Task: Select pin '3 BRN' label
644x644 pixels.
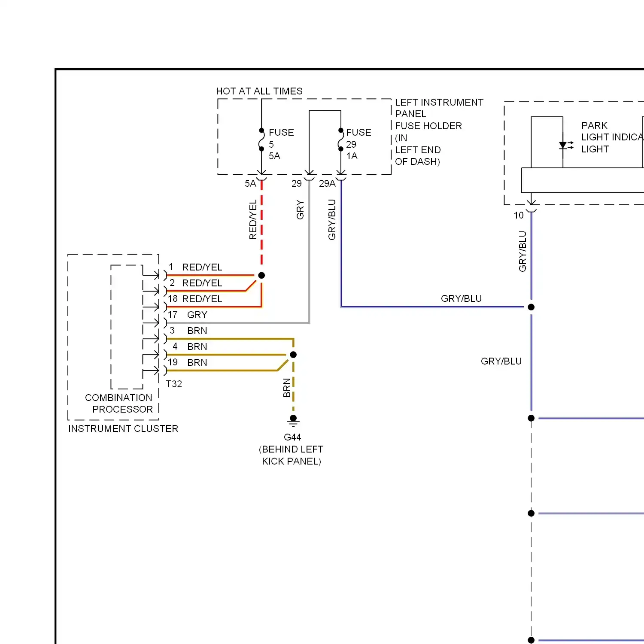Action: tap(188, 331)
